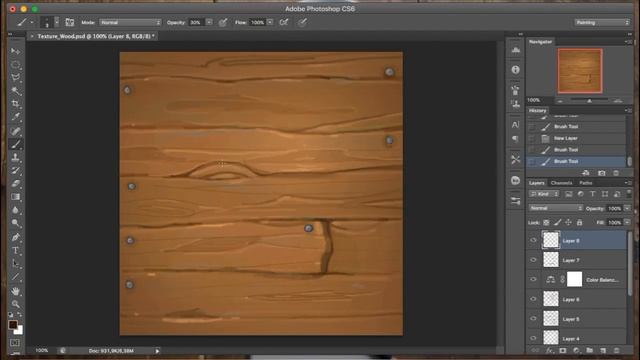This screenshot has width=640, height=360.
Task: Hide Layer 6 with its eye icon
Action: [x=533, y=299]
